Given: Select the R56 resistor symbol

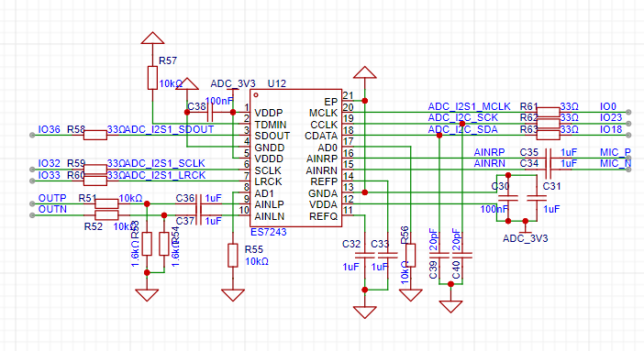Looking at the screenshot, I should click(x=410, y=255).
